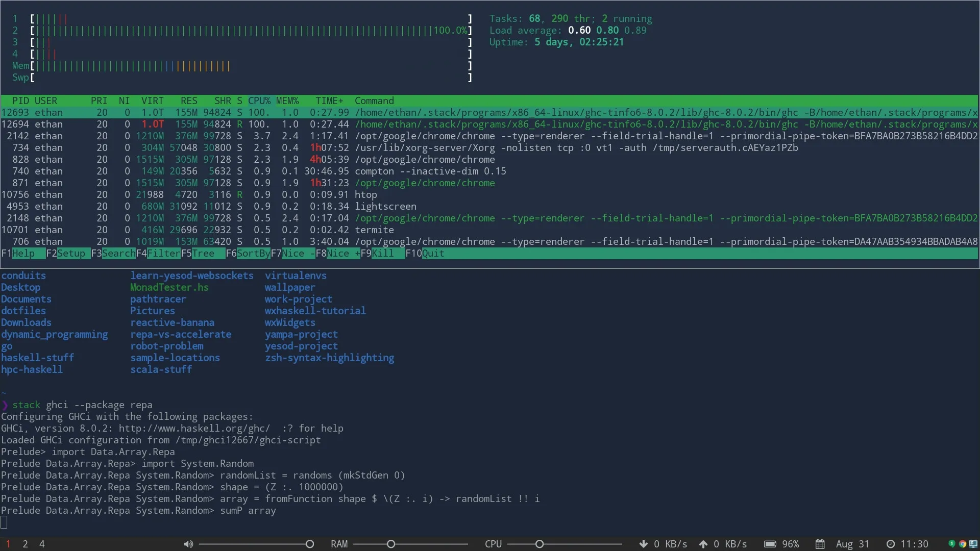Click the battery icon in the bar
The image size is (980, 551).
click(x=770, y=544)
